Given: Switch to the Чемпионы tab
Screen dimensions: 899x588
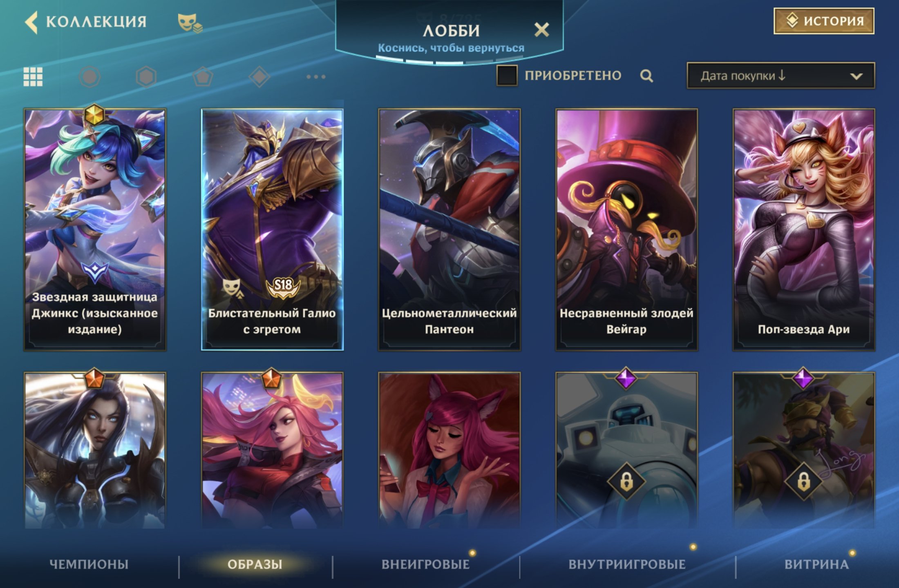Looking at the screenshot, I should pos(89,564).
